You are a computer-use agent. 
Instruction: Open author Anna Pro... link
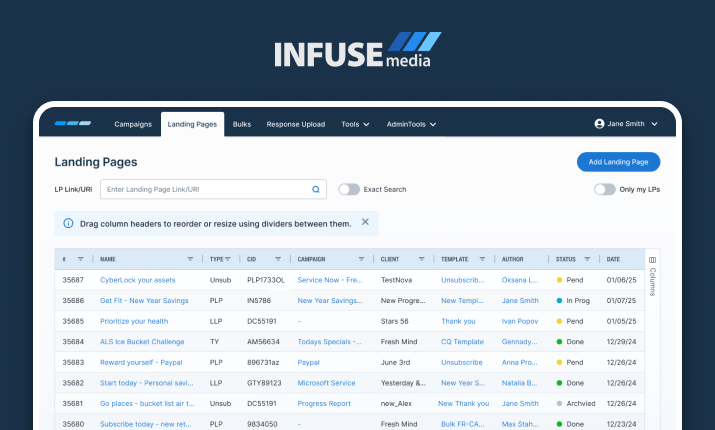point(519,363)
